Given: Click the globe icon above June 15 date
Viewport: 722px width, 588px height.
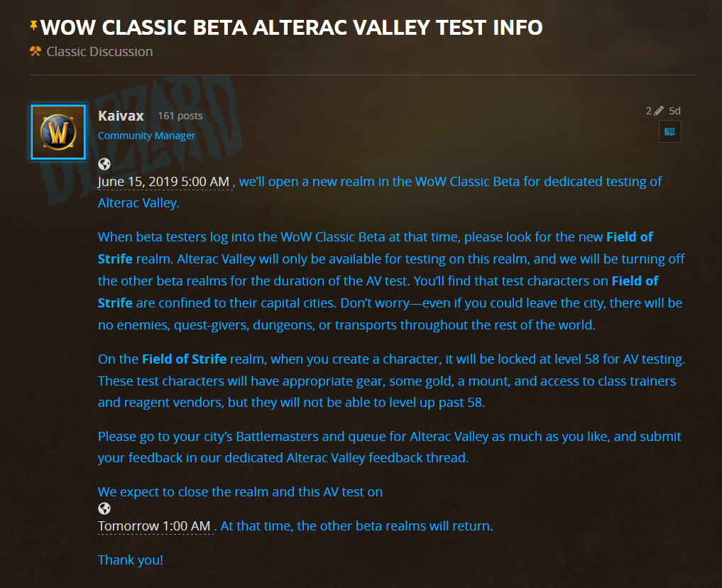Looking at the screenshot, I should pyautogui.click(x=104, y=164).
